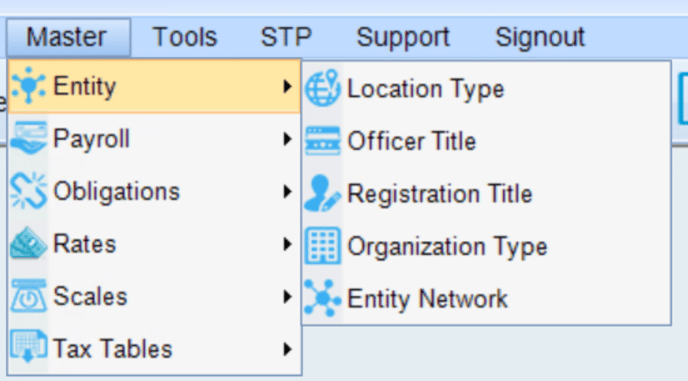Image resolution: width=688 pixels, height=381 pixels.
Task: Click the Registration Title person-pencil icon
Action: click(x=322, y=193)
